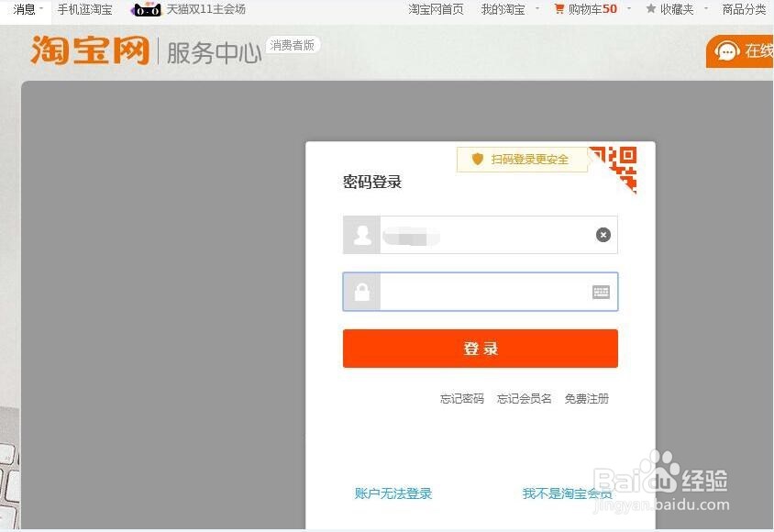Image resolution: width=774 pixels, height=532 pixels.
Task: Click the shield icon on 扫码登录更安全 tip
Action: click(478, 159)
